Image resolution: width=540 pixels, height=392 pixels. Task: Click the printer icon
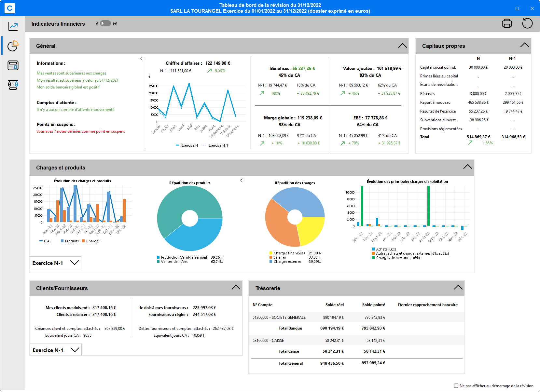(x=507, y=23)
